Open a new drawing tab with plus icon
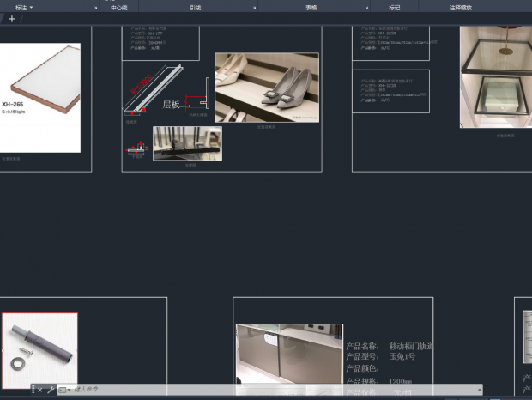Viewport: 532px width, 400px height. click(12, 19)
